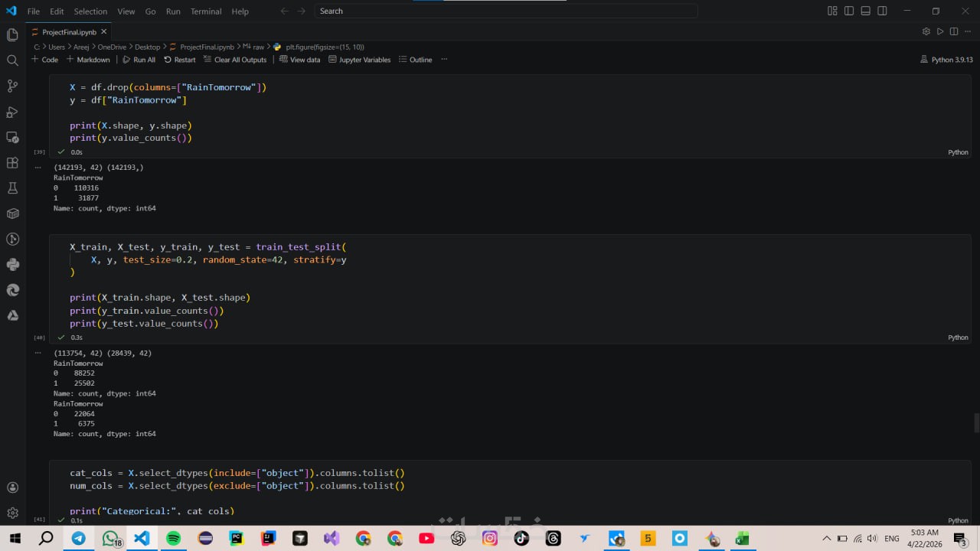This screenshot has height=551, width=980.
Task: Click Clear All Outputs
Action: coord(235,60)
